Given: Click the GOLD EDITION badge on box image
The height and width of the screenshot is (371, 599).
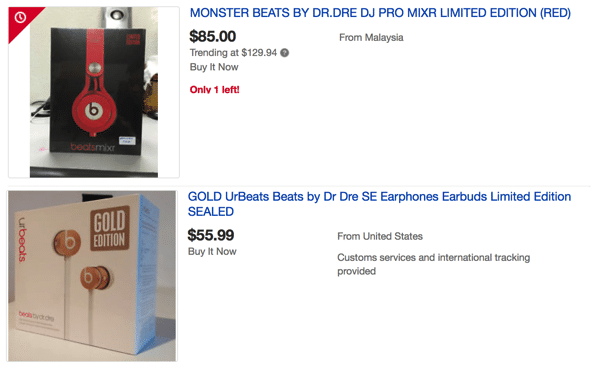Looking at the screenshot, I should click(x=110, y=228).
